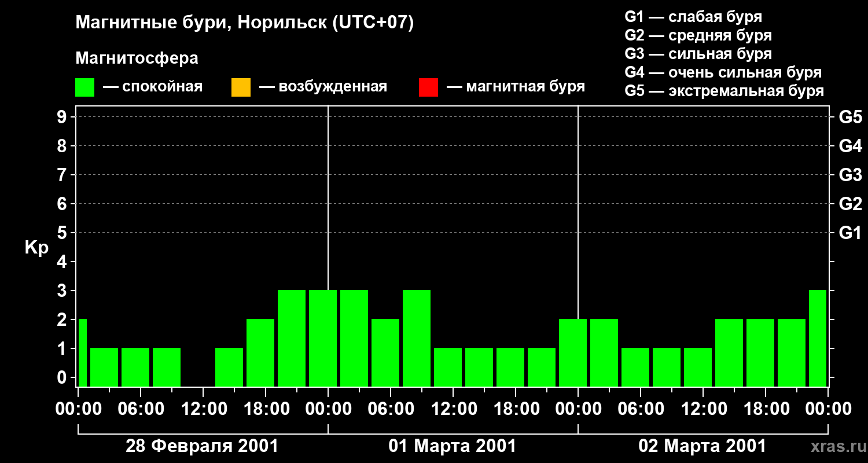This screenshot has width=868, height=463.
Task: Select the line "G3 — сильная буря"
Action: pos(698,54)
